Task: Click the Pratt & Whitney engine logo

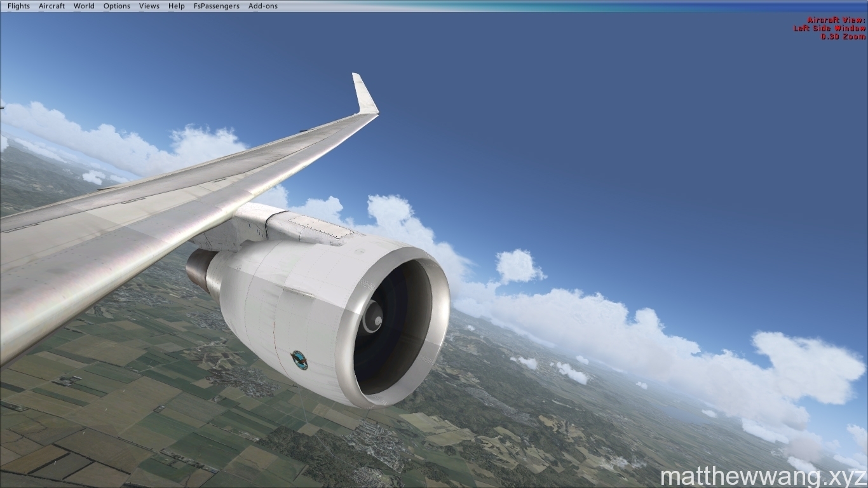Action: 299,360
